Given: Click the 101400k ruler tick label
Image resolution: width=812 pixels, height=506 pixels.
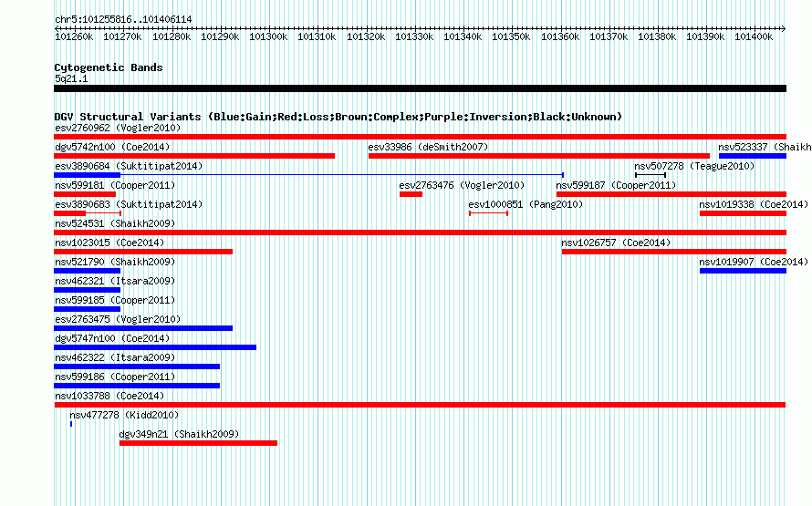Looking at the screenshot, I should [754, 36].
